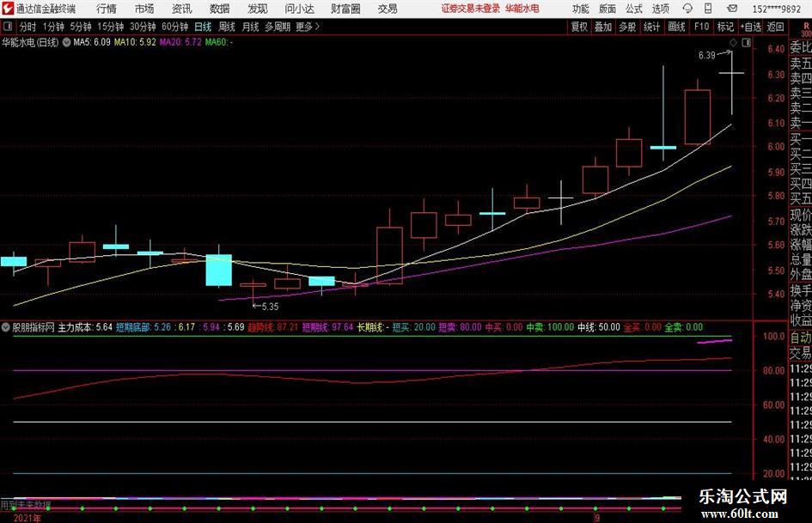Click the 现价 label in right sidebar
Screen dimensions: 812x523
click(x=801, y=215)
